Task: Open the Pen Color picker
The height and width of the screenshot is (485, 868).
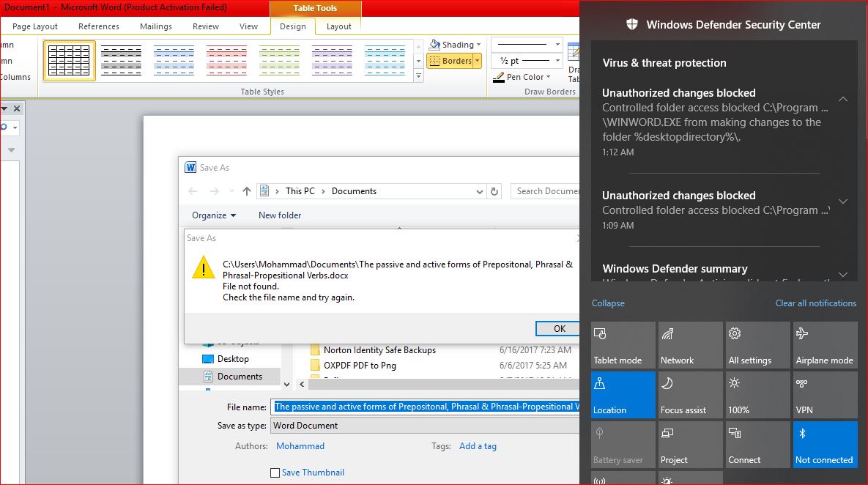Action: (522, 77)
